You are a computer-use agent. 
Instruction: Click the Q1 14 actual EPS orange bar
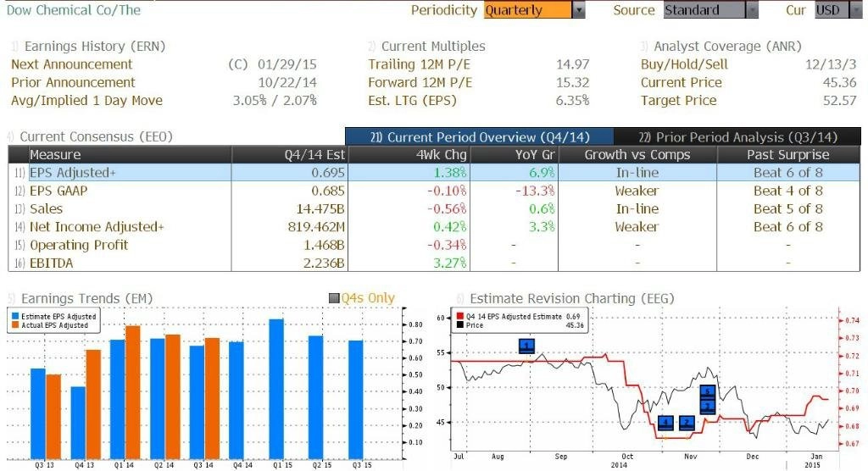click(133, 392)
